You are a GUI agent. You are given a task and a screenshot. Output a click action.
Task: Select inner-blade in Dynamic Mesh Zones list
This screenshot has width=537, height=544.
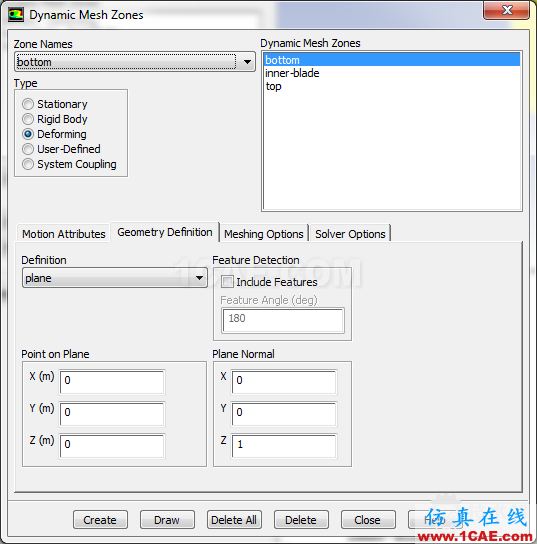[292, 73]
